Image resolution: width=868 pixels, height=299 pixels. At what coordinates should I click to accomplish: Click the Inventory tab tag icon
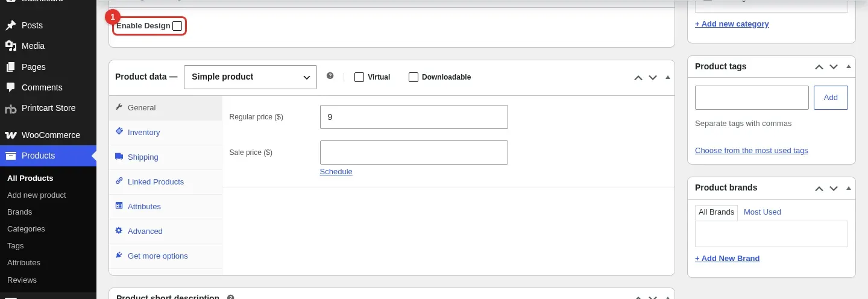click(x=119, y=132)
